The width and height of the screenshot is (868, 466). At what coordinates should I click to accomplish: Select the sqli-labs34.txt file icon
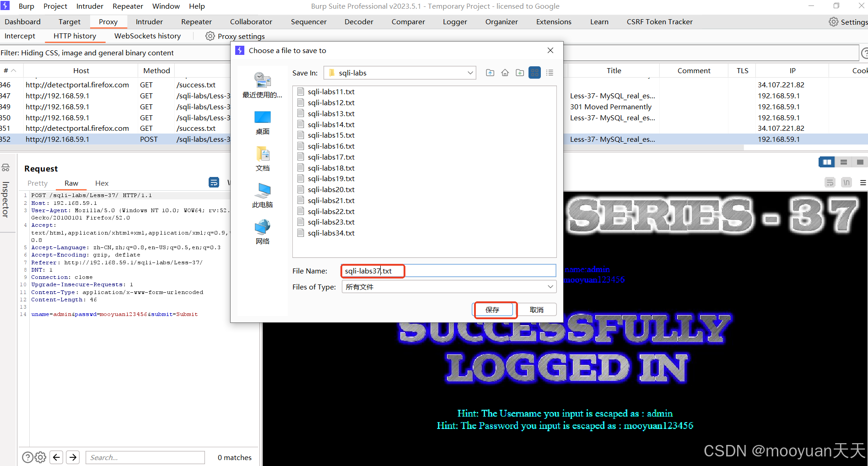pyautogui.click(x=301, y=233)
